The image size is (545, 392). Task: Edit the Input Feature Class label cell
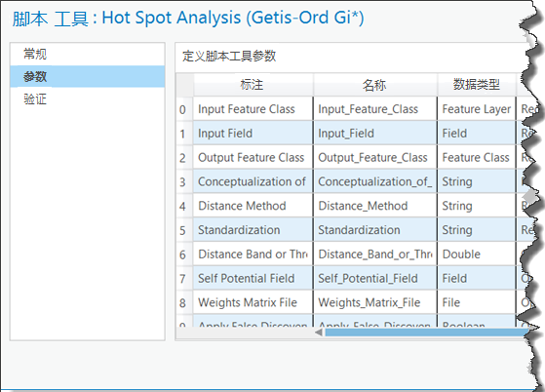253,109
